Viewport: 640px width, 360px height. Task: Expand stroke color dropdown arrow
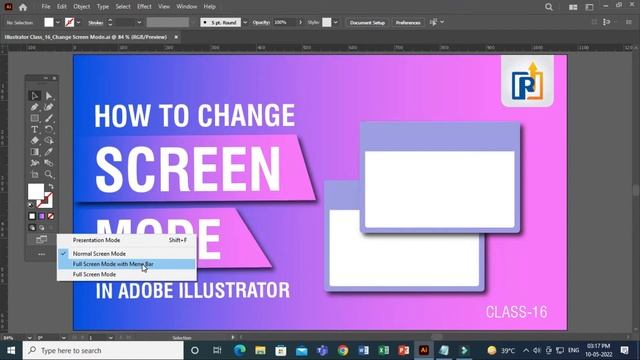tap(78, 22)
